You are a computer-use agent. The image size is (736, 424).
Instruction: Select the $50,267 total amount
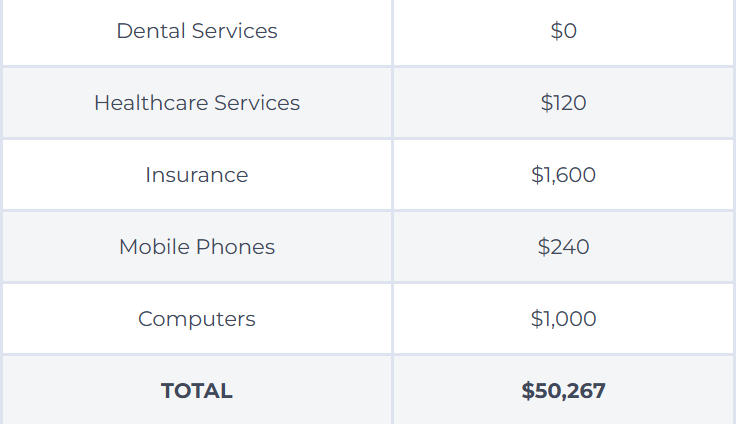pyautogui.click(x=563, y=391)
